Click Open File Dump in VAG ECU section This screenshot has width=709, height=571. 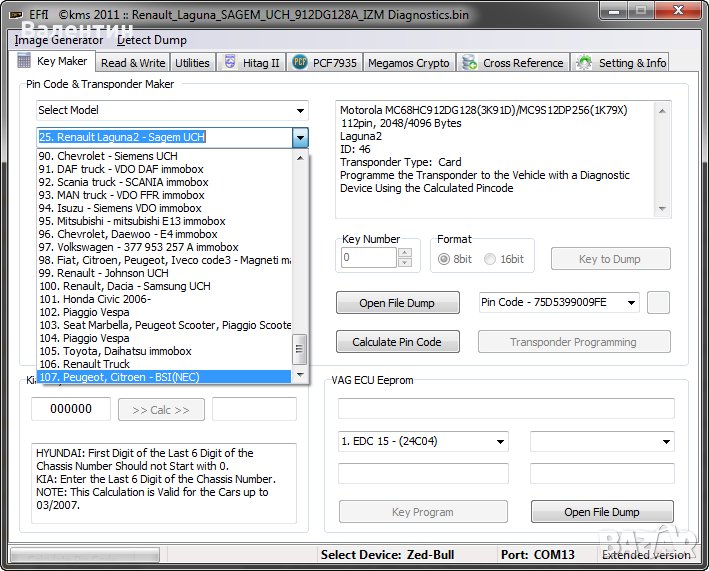pos(601,512)
